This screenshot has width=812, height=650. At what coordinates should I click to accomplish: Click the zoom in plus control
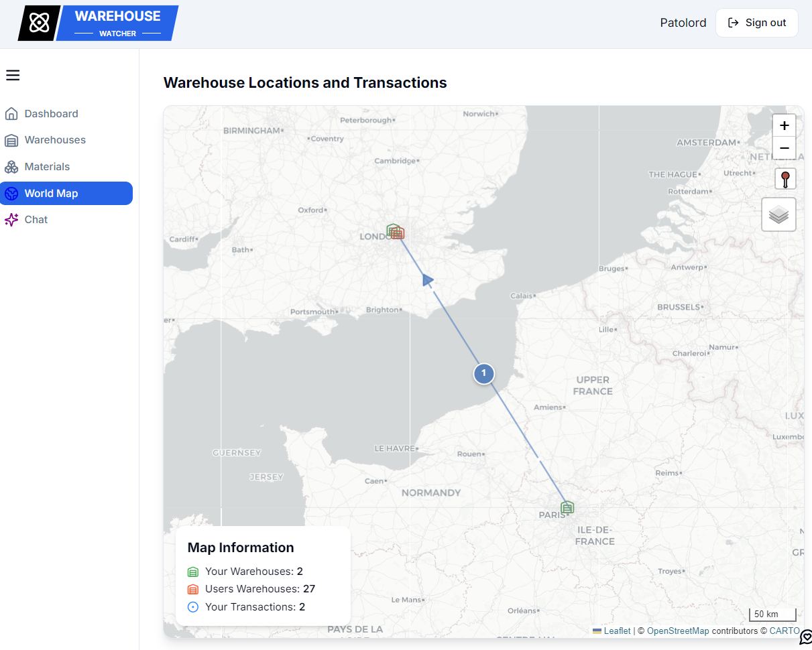[x=784, y=125]
